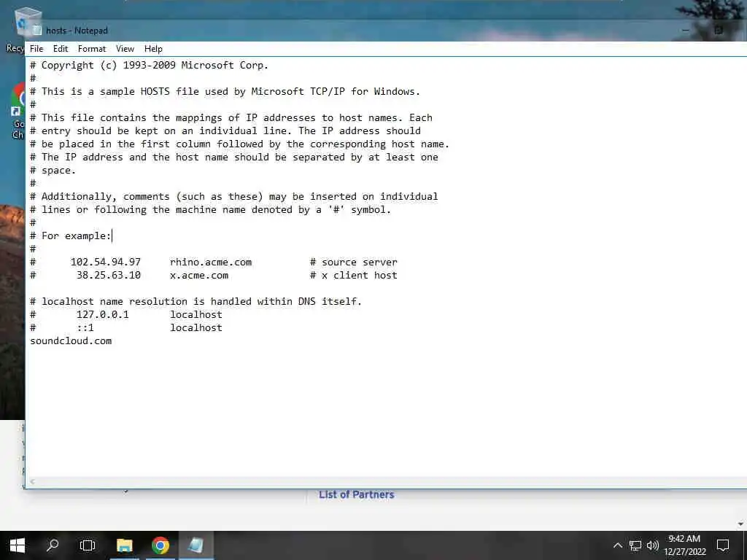
Task: Place cursor after '# For example:'
Action: click(x=112, y=236)
